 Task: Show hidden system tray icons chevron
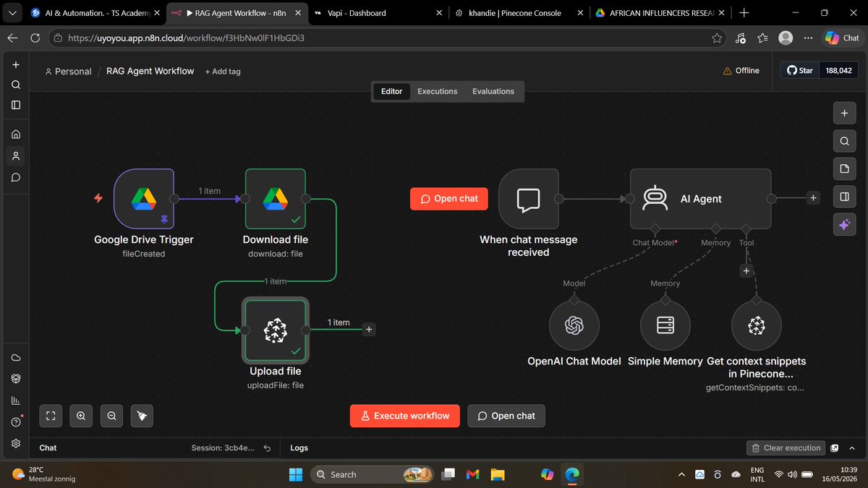click(681, 474)
